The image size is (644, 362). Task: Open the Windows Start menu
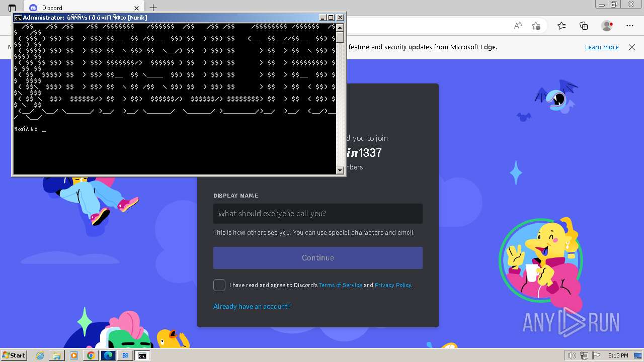(14, 355)
